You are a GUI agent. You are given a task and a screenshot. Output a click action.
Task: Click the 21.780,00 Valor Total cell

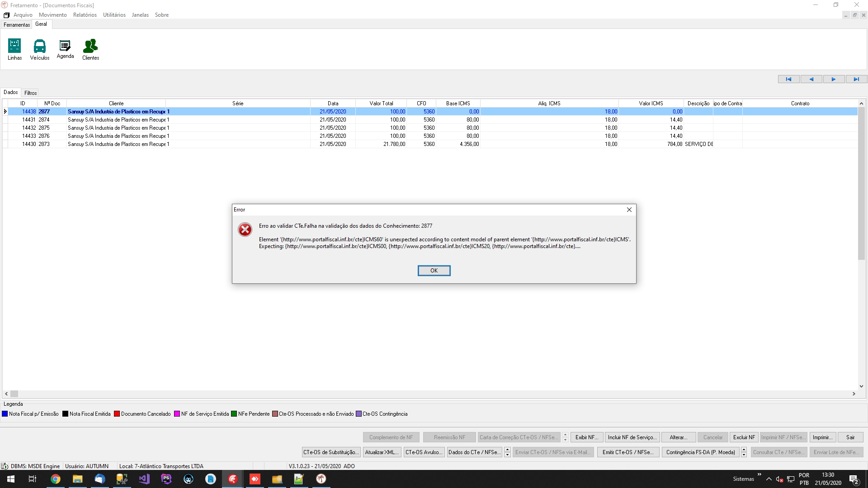381,144
